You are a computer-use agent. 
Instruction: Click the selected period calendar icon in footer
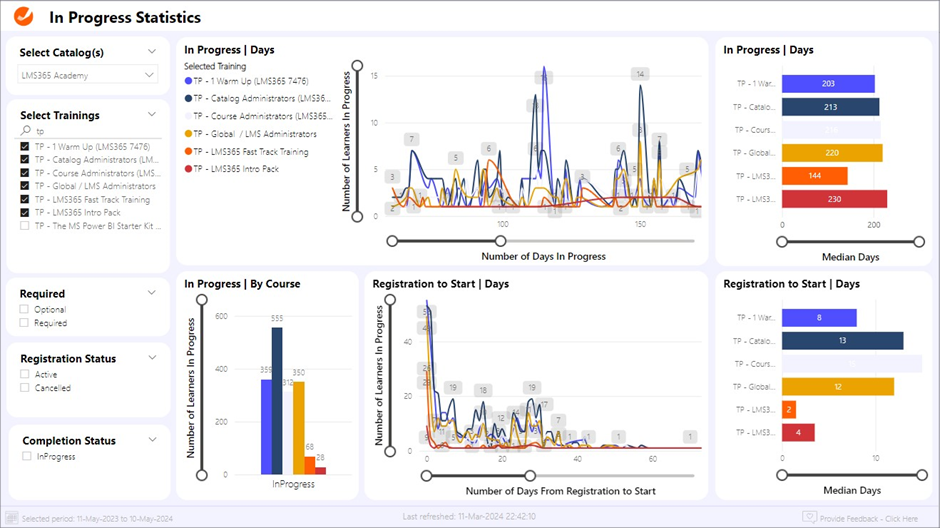11,516
